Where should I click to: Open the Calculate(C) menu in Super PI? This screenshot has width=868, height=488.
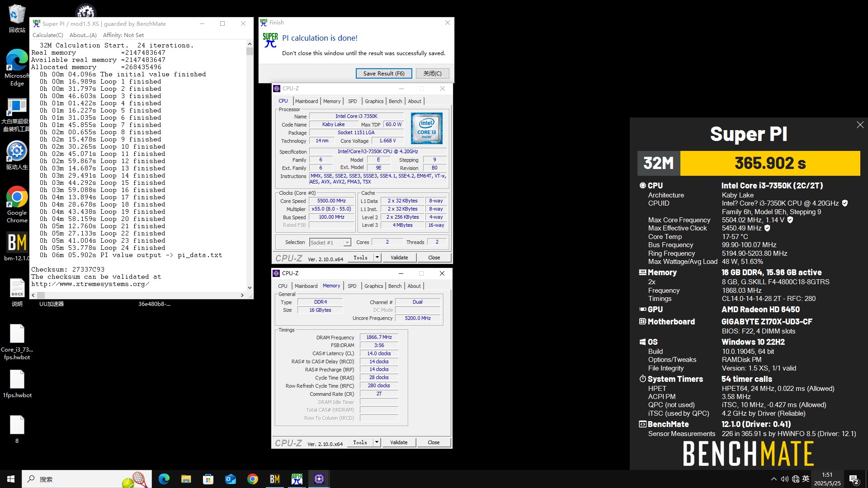point(48,35)
